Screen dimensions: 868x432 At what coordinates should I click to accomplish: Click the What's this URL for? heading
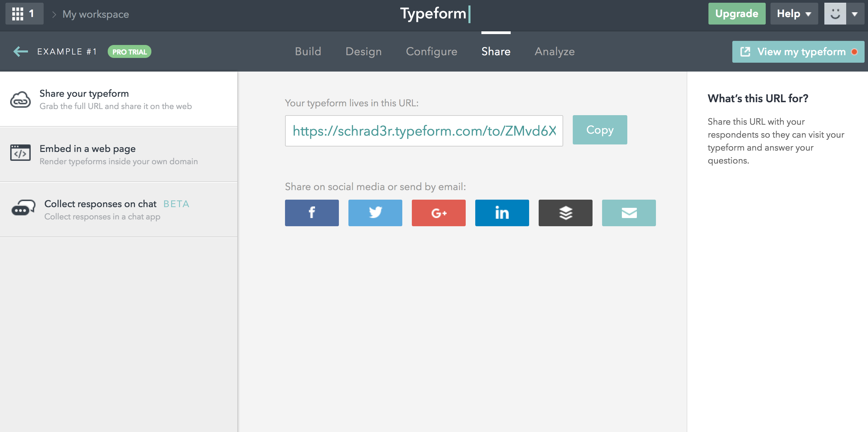[758, 98]
